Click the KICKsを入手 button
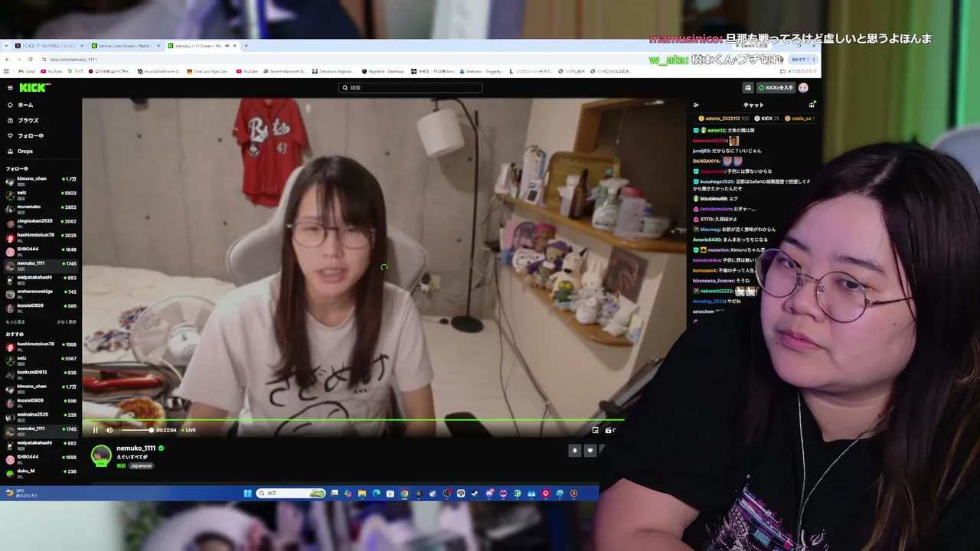The height and width of the screenshot is (551, 980). pyautogui.click(x=776, y=88)
